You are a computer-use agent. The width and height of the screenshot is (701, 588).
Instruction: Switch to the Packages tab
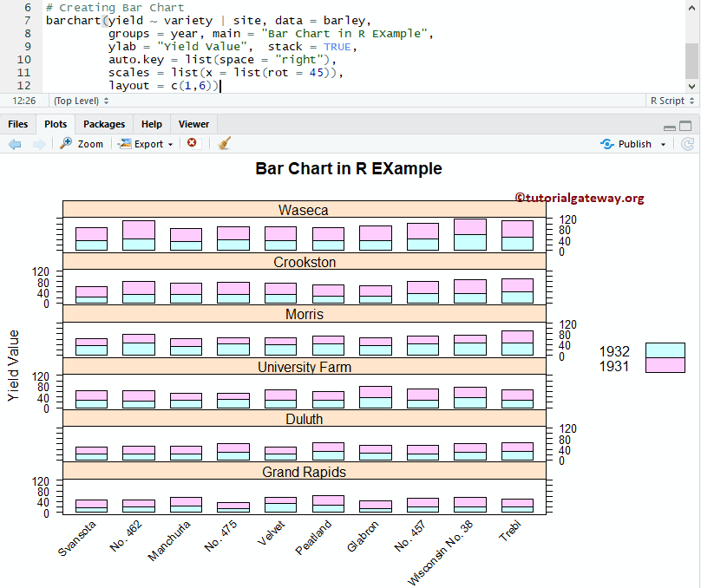pos(104,124)
